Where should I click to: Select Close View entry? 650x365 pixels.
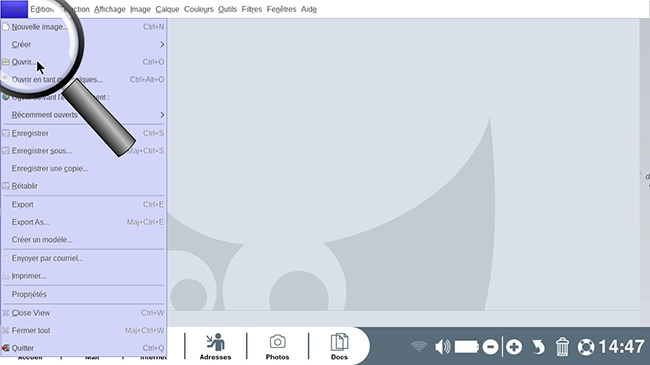pos(84,313)
